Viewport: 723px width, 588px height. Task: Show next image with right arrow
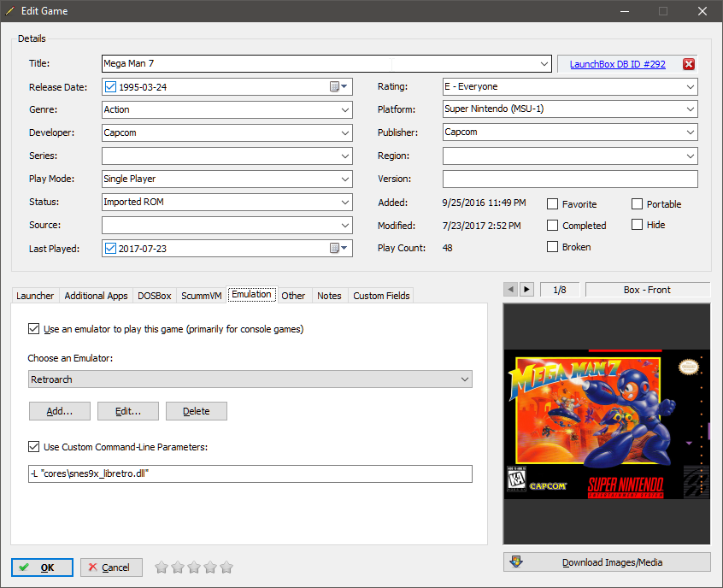tap(526, 290)
